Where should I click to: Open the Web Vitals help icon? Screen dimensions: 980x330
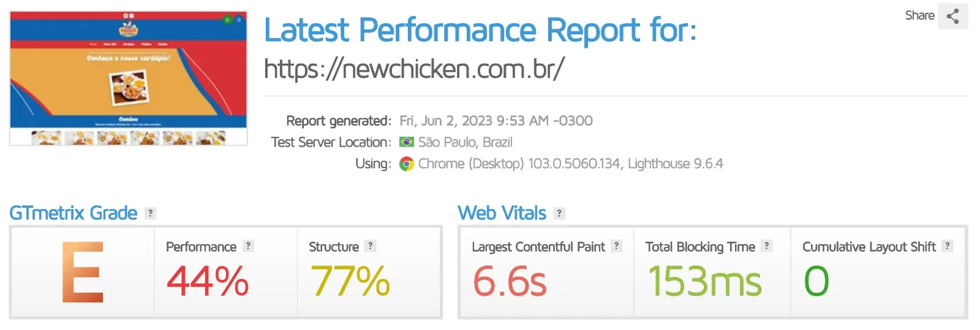click(559, 213)
